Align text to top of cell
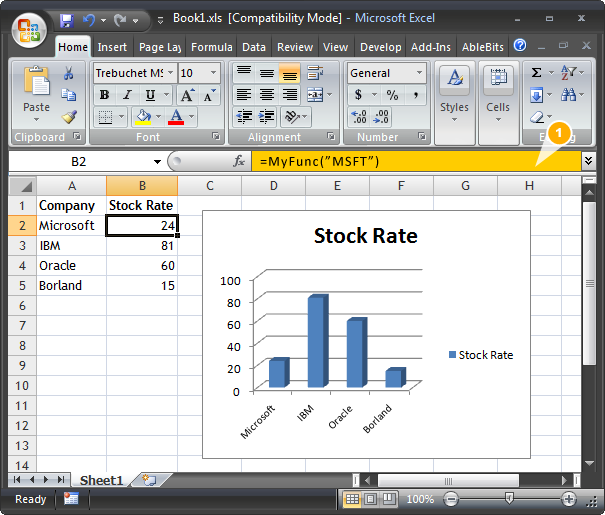The width and height of the screenshot is (605, 515). 244,73
